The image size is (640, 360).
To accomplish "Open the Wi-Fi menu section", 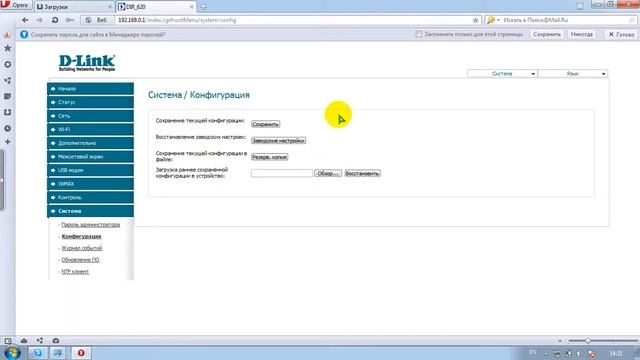I will (x=91, y=129).
